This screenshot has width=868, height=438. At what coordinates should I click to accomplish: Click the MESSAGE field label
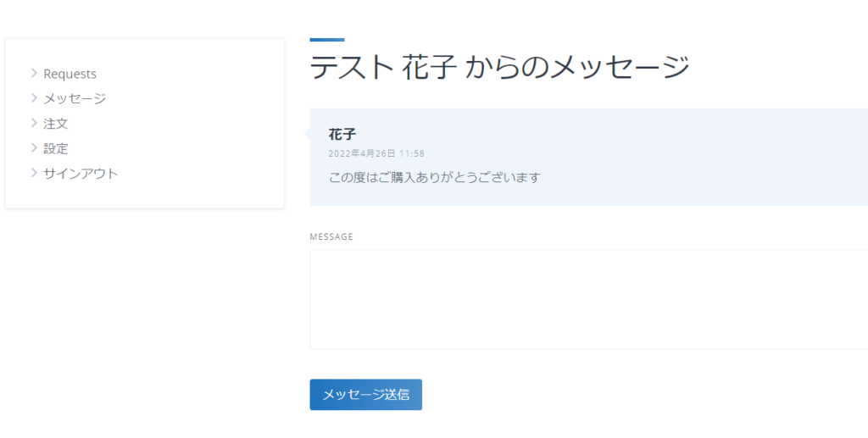331,236
